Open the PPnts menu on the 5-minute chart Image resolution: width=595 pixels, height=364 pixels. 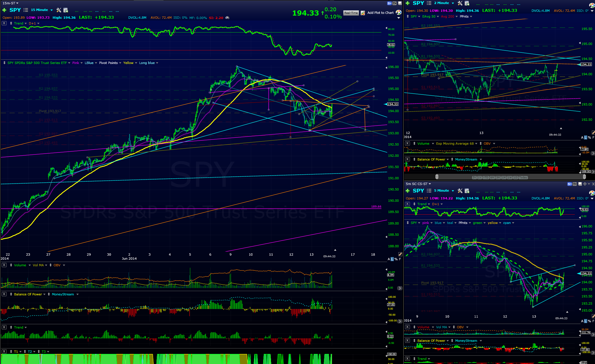coord(465,223)
